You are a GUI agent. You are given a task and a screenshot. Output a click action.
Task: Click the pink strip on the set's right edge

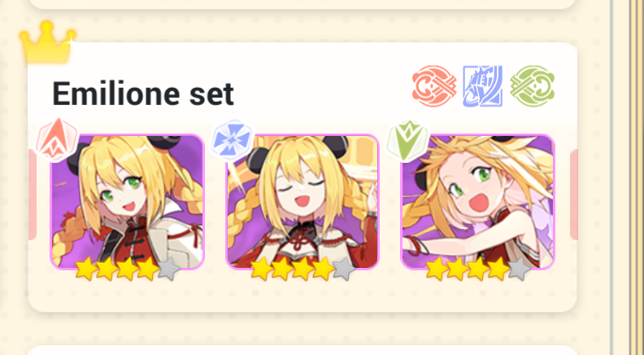(x=574, y=195)
